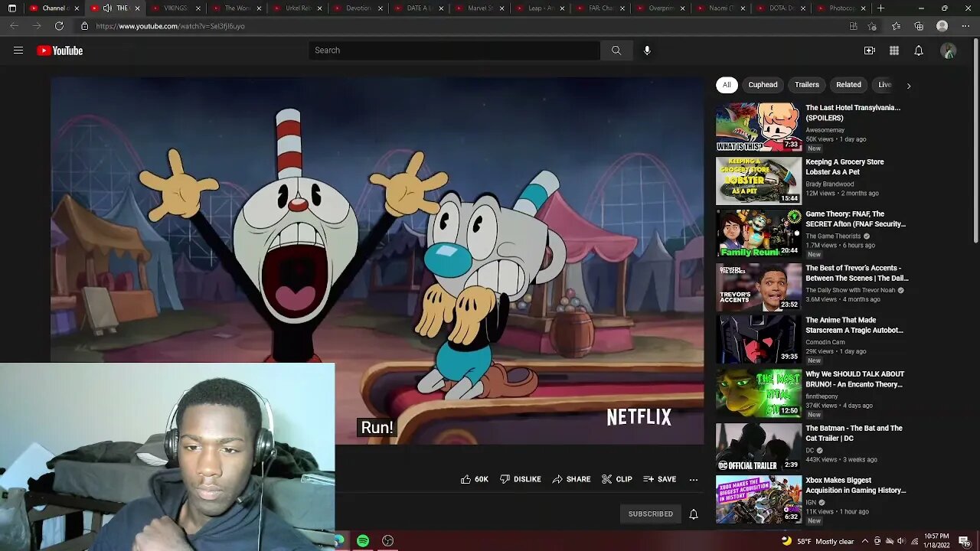Viewport: 980px width, 551px height.
Task: Click in the YouTube search field
Action: (x=455, y=51)
